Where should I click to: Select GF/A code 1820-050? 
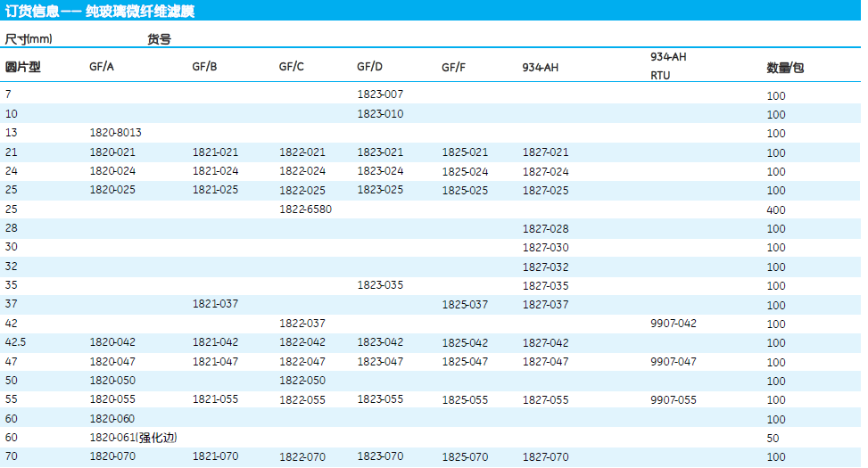113,381
